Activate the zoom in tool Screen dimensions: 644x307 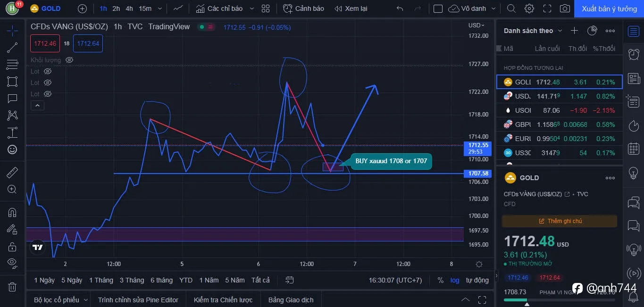click(x=12, y=189)
